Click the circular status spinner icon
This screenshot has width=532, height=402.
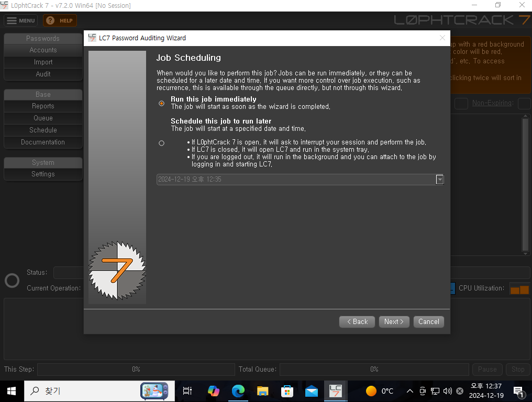(x=12, y=281)
